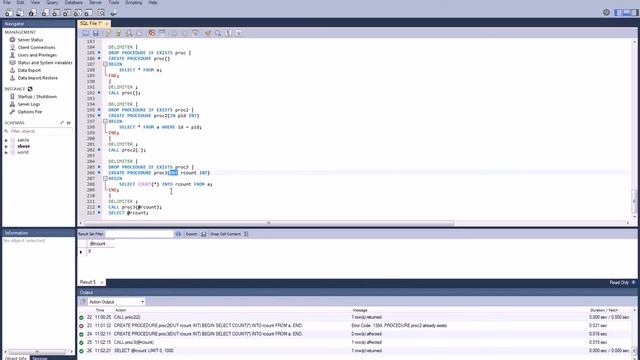Open the object inspector from main toolbar
Viewport: 640px width, 360px height.
(32, 13)
